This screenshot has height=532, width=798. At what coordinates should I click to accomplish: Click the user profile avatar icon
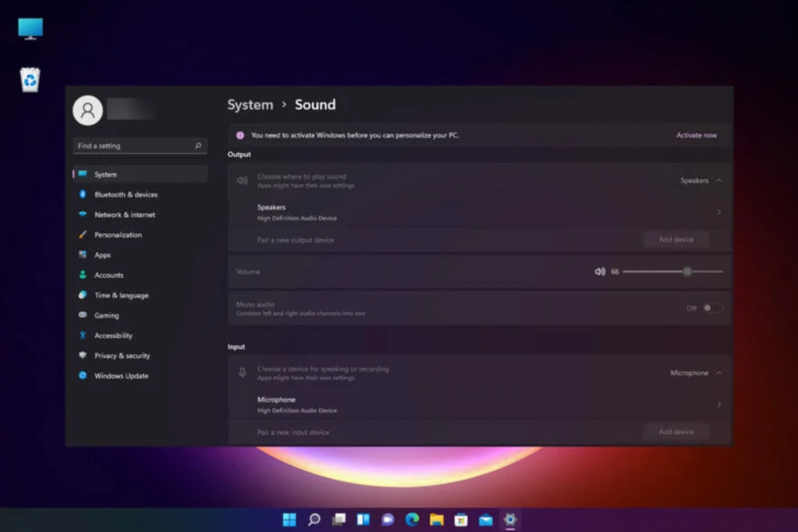[x=87, y=110]
